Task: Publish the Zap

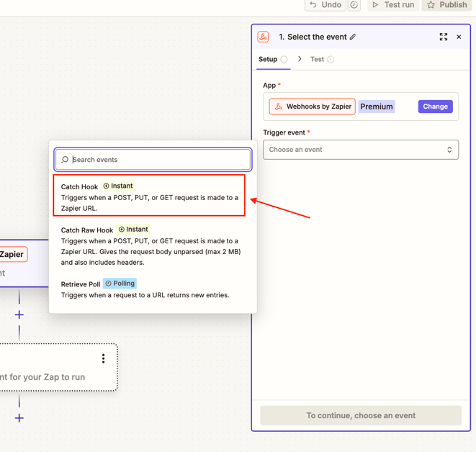Action: pyautogui.click(x=447, y=5)
